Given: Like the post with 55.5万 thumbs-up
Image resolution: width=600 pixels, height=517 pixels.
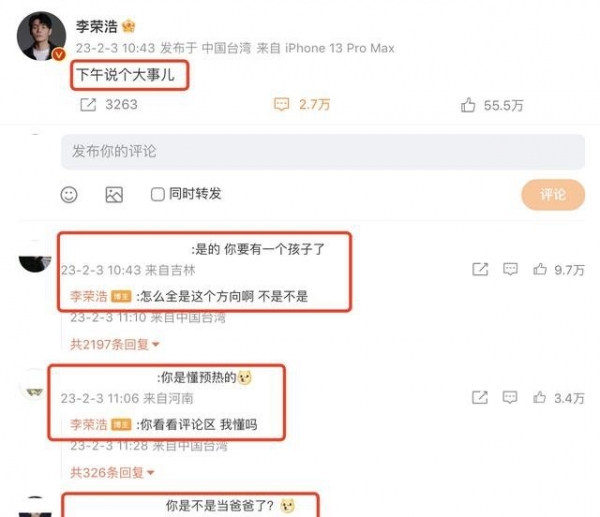Looking at the screenshot, I should click(x=468, y=105).
